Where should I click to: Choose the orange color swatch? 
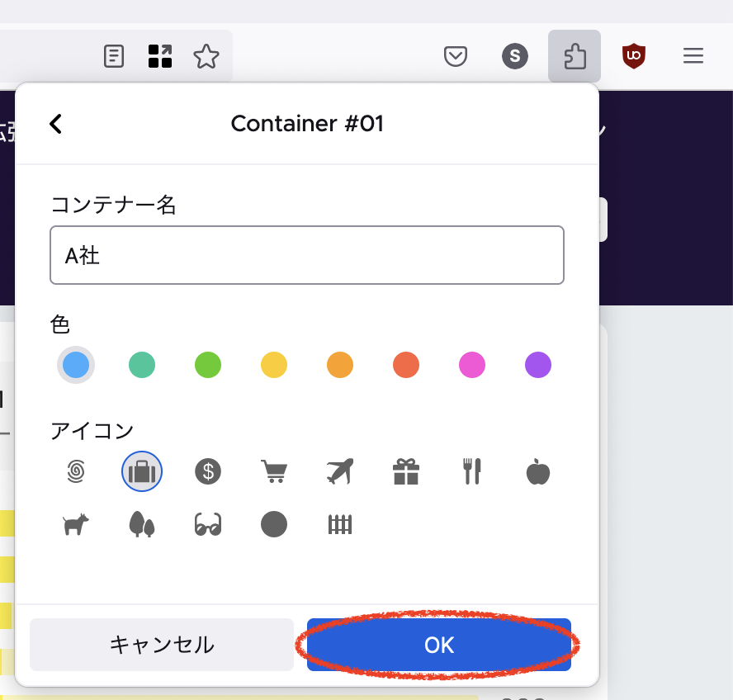coord(340,365)
